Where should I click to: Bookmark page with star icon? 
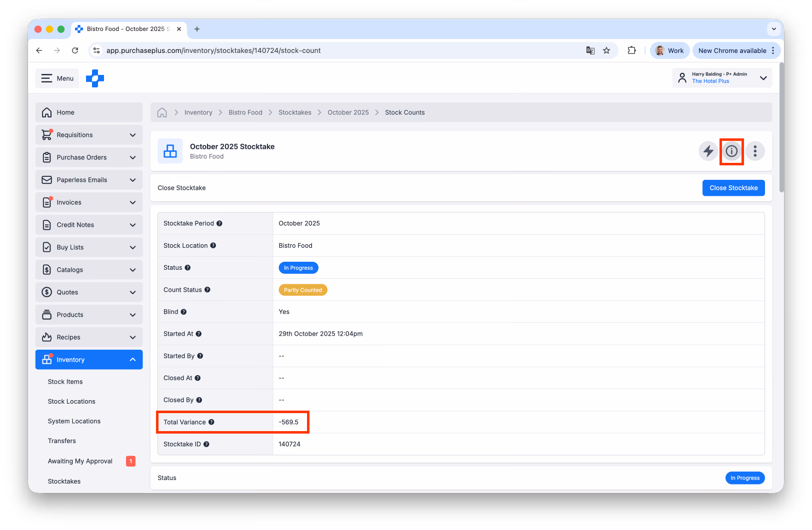point(606,50)
